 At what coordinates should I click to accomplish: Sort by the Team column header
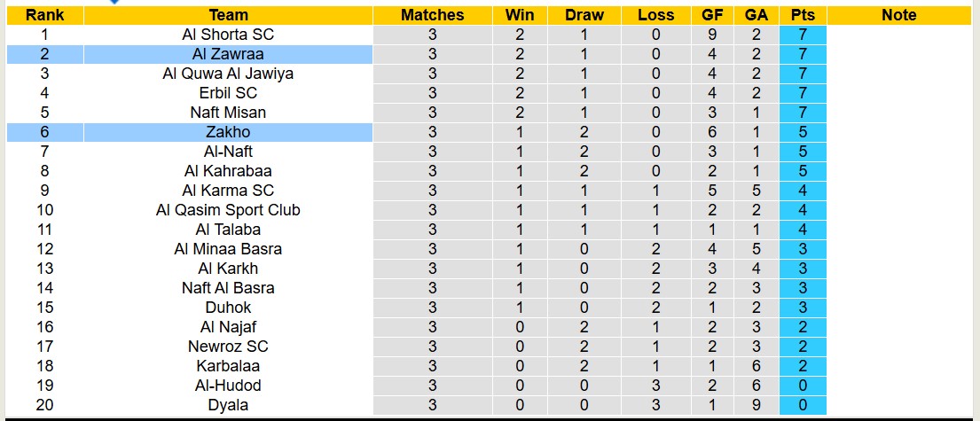tap(228, 15)
